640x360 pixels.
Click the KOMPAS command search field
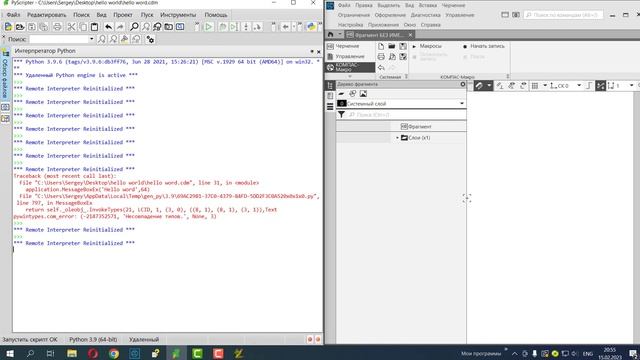pos(563,15)
